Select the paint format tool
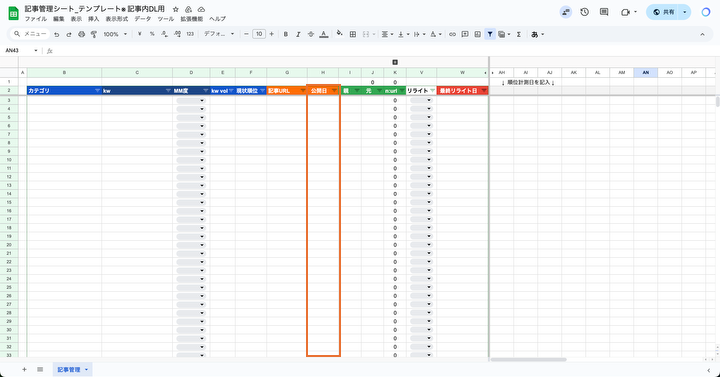This screenshot has width=720, height=377. (94, 34)
